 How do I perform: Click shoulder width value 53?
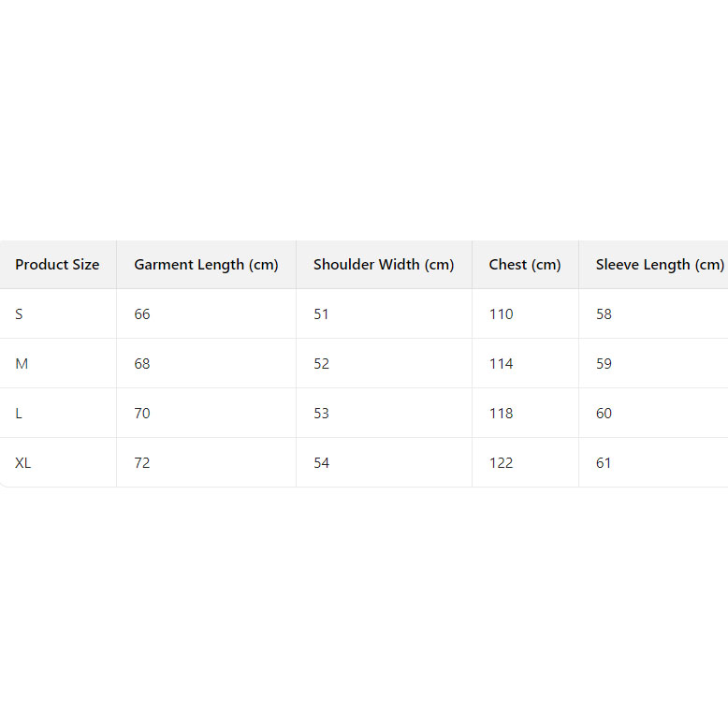[x=322, y=414]
